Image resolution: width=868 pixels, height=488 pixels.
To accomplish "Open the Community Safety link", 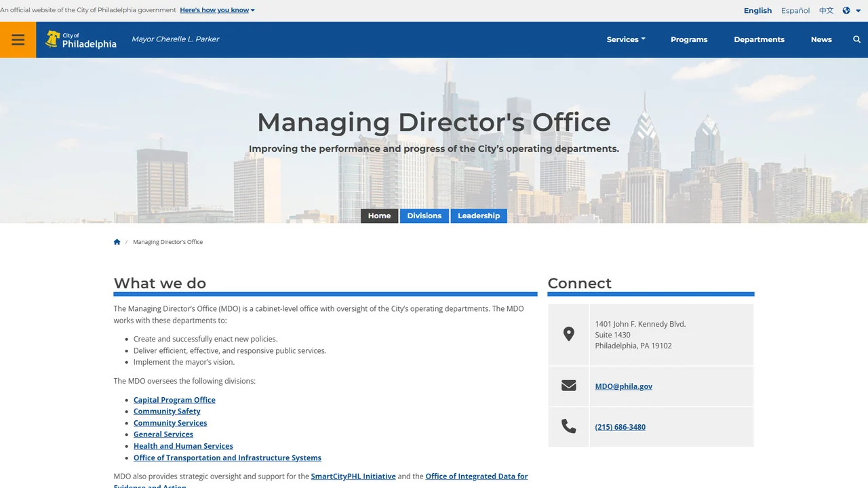I will pyautogui.click(x=167, y=411).
